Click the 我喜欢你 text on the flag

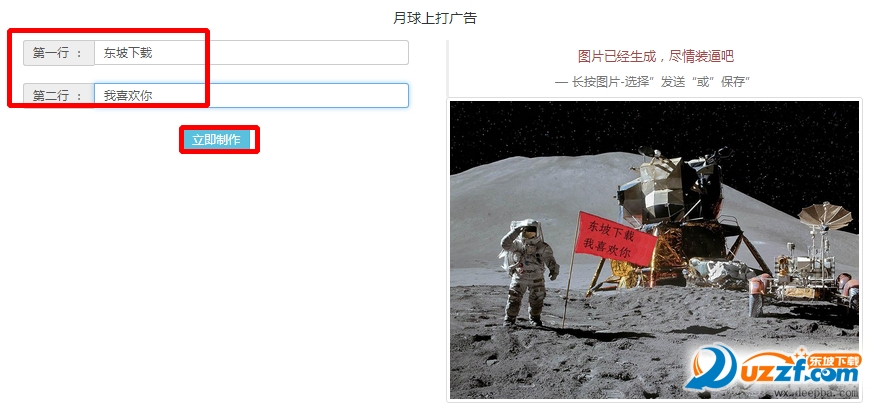coord(607,248)
